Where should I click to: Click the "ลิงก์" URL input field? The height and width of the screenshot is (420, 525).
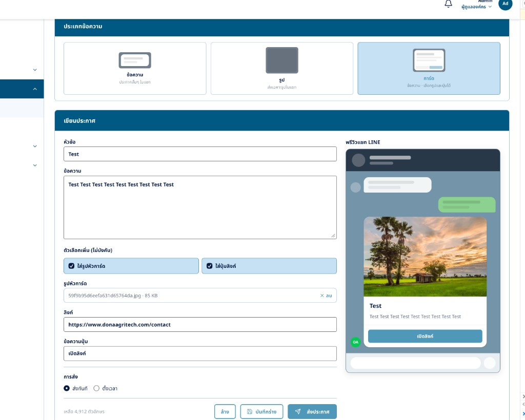tap(200, 324)
